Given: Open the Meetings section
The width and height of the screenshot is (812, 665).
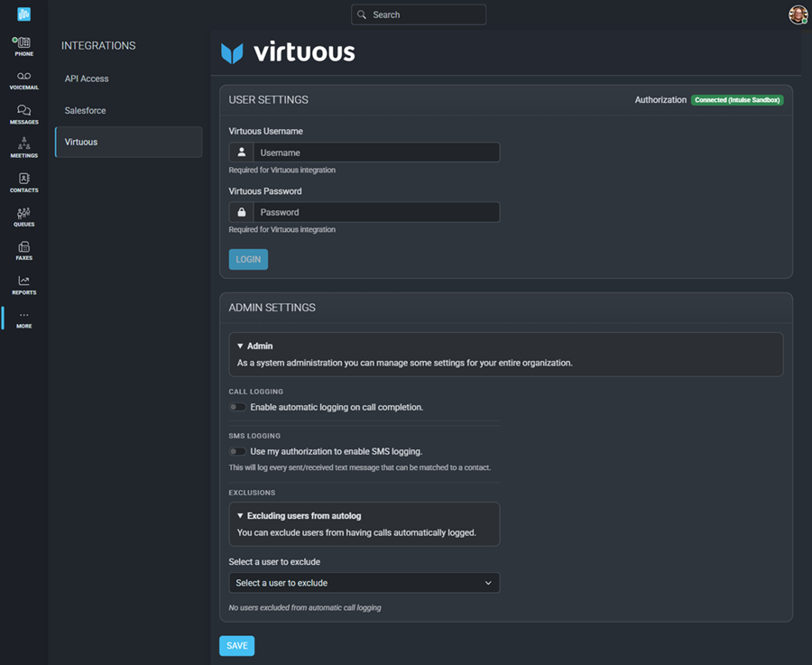Looking at the screenshot, I should [x=23, y=148].
